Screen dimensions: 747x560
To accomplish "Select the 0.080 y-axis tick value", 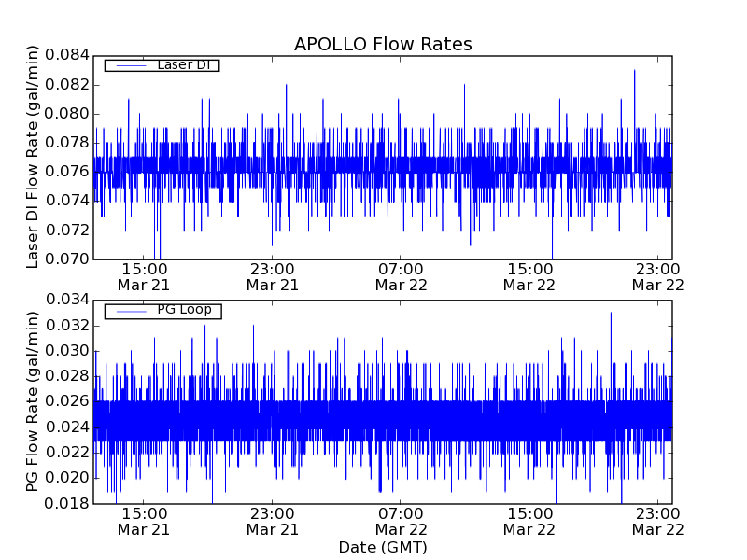I will (x=67, y=114).
